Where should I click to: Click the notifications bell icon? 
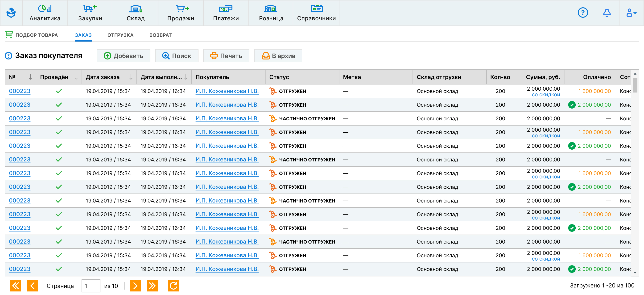pos(607,13)
